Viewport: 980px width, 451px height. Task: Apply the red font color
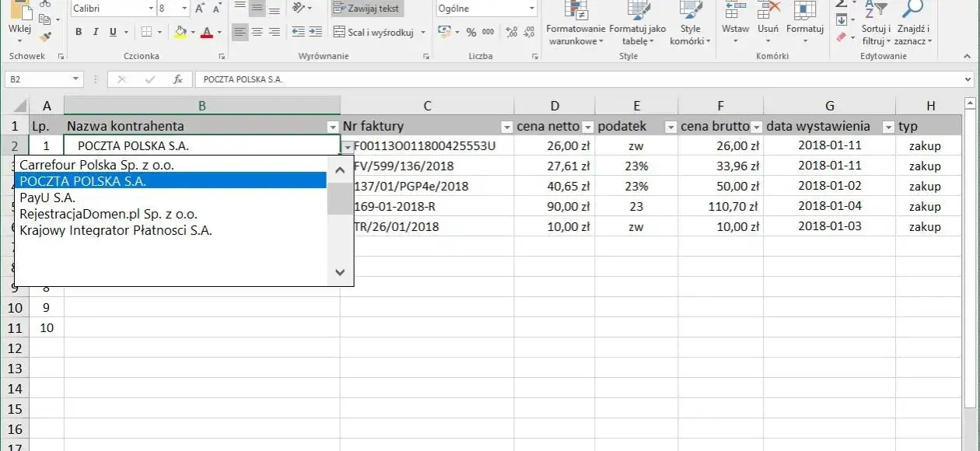(x=206, y=33)
